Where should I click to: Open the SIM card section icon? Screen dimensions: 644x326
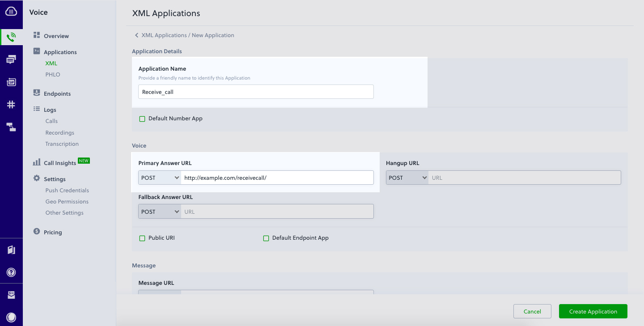pos(11,82)
